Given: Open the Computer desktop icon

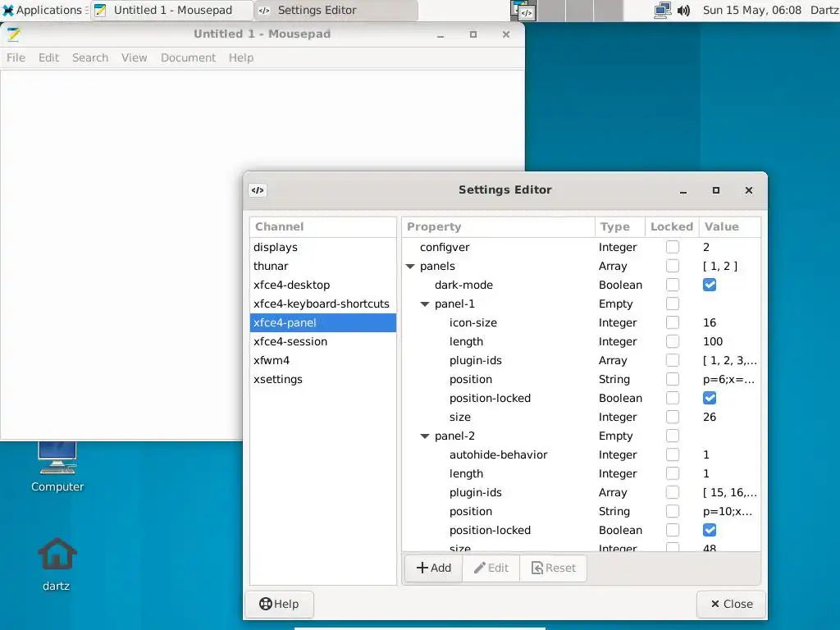Looking at the screenshot, I should coord(57,459).
